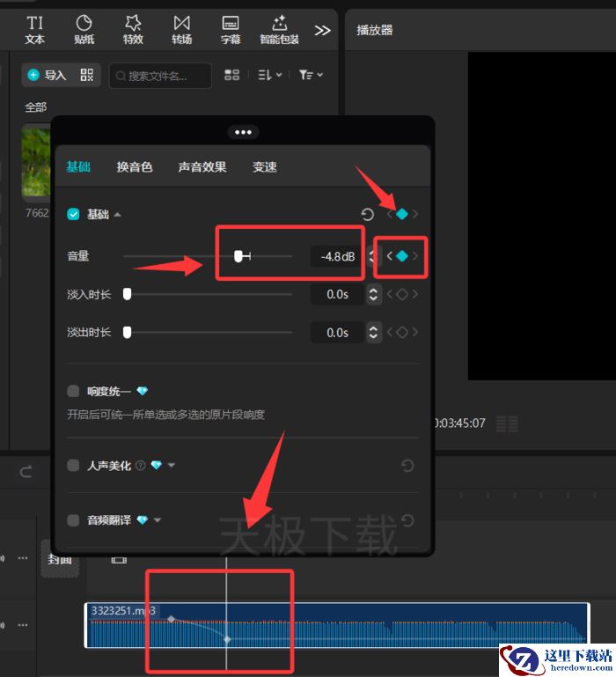The height and width of the screenshot is (677, 616).
Task: Click the 播放器 panel title
Action: [374, 30]
